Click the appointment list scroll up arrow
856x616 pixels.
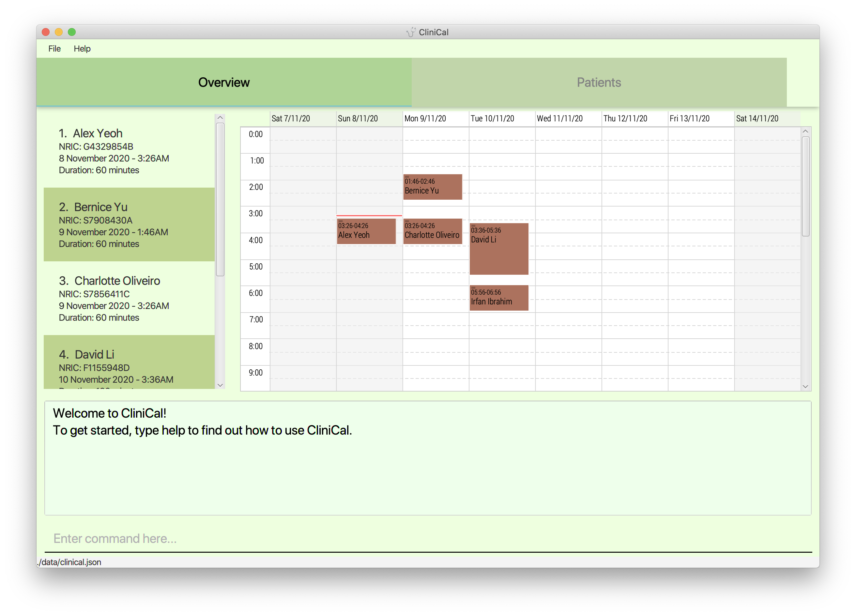pyautogui.click(x=220, y=118)
